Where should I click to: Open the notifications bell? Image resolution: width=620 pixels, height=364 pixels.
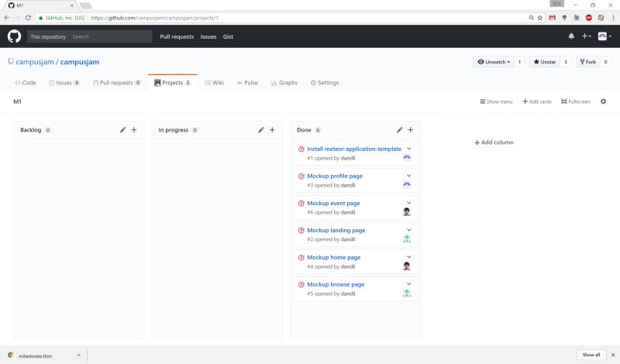pyautogui.click(x=571, y=36)
